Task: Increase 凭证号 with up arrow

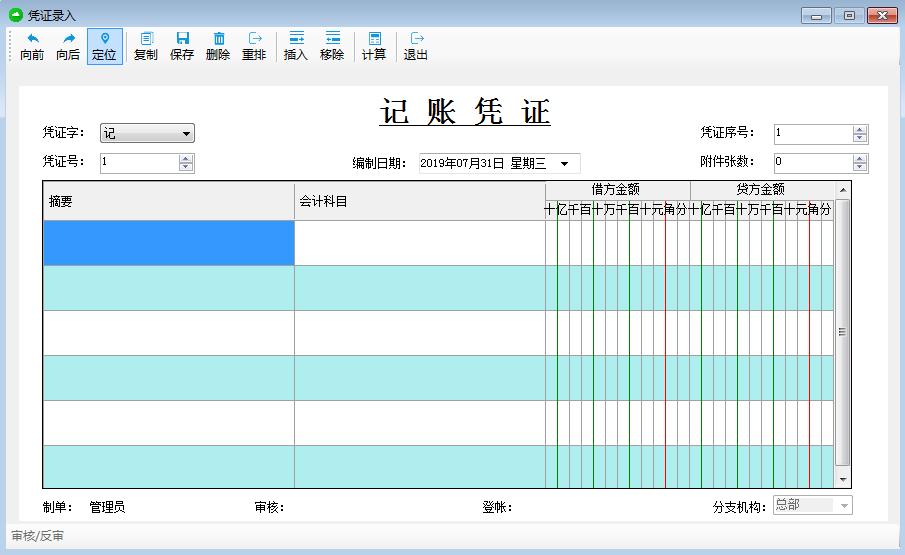Action: (186, 159)
